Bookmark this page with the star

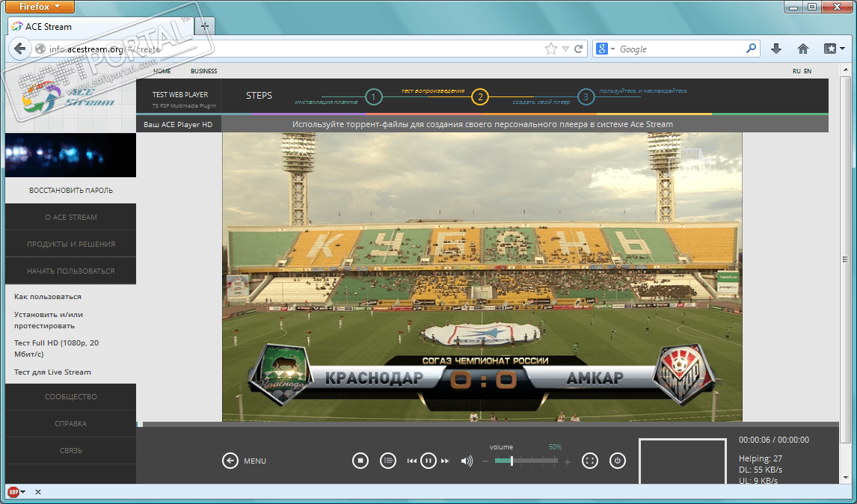tap(551, 49)
